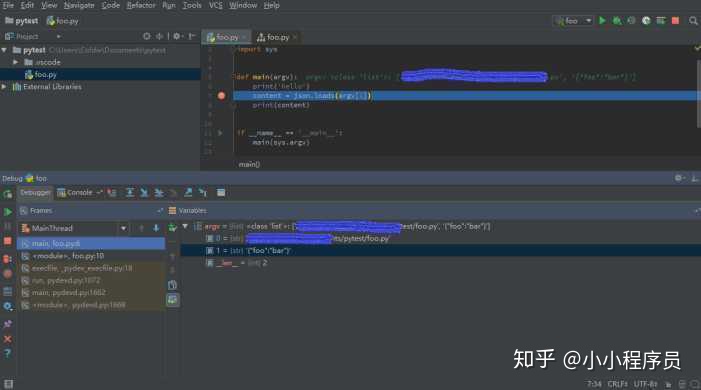Expand External Libraries node

coord(4,87)
